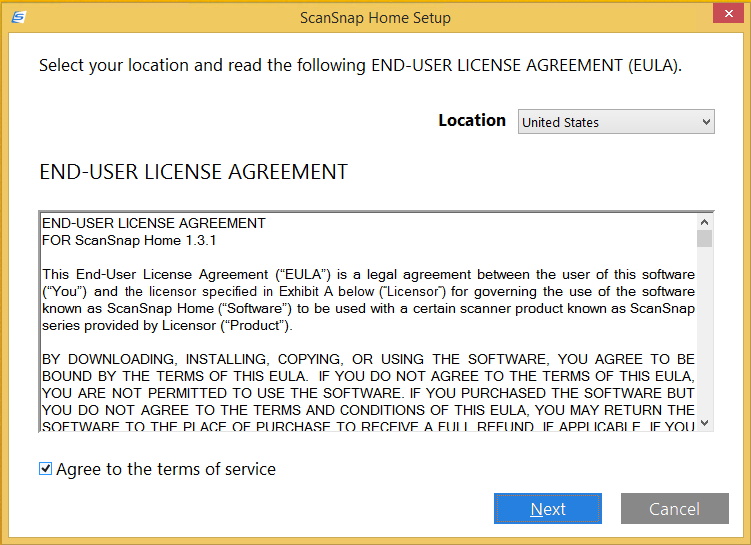Click the EULA scrollbar down arrow

[x=705, y=423]
